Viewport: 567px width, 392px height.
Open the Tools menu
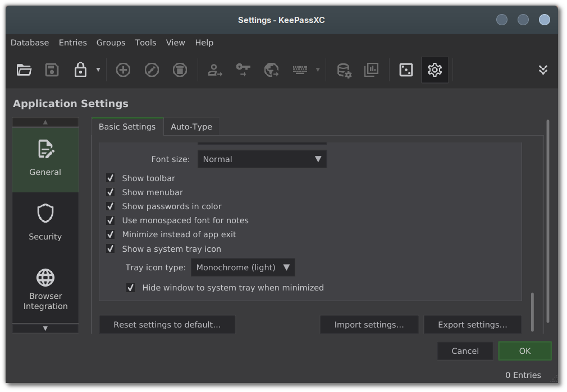pos(145,43)
